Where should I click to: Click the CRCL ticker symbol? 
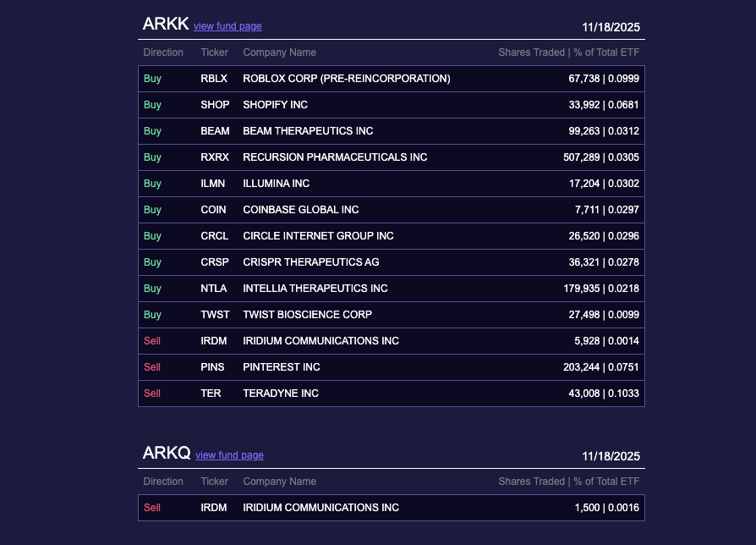coord(214,236)
